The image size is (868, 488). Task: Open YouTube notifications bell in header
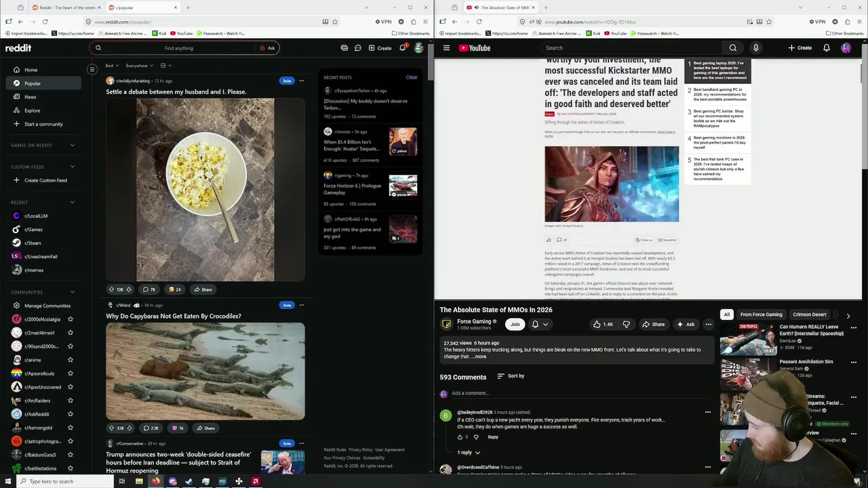tap(827, 48)
